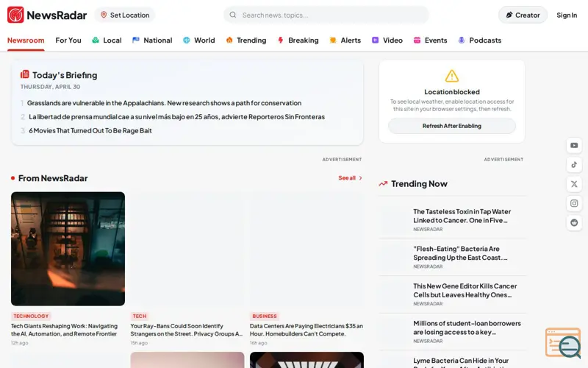This screenshot has height=368, width=588.
Task: Click the magnifier icon in search bar
Action: pyautogui.click(x=233, y=15)
